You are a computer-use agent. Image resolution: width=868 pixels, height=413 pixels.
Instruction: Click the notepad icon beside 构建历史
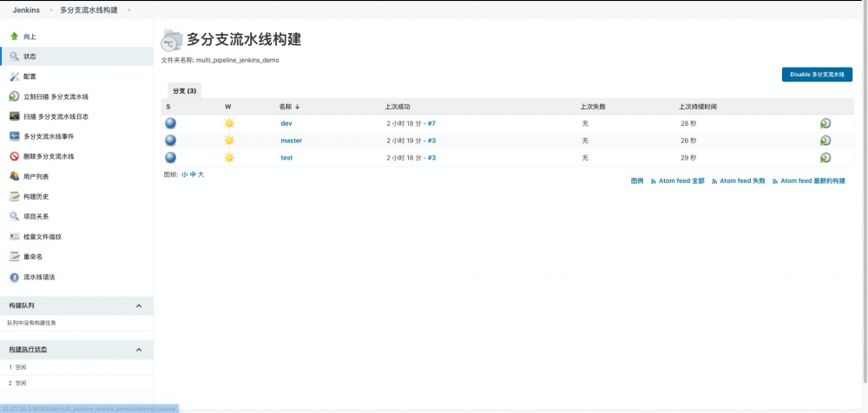(x=15, y=197)
